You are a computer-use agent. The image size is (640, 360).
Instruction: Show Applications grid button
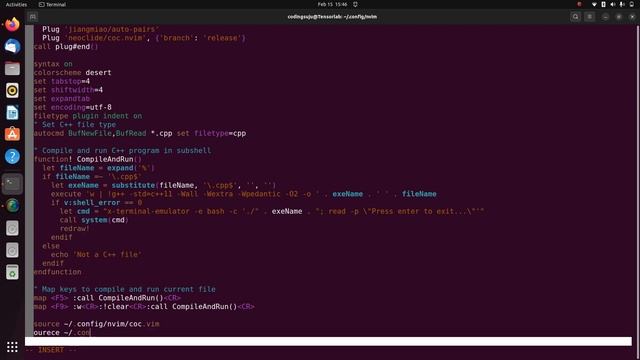(12, 347)
